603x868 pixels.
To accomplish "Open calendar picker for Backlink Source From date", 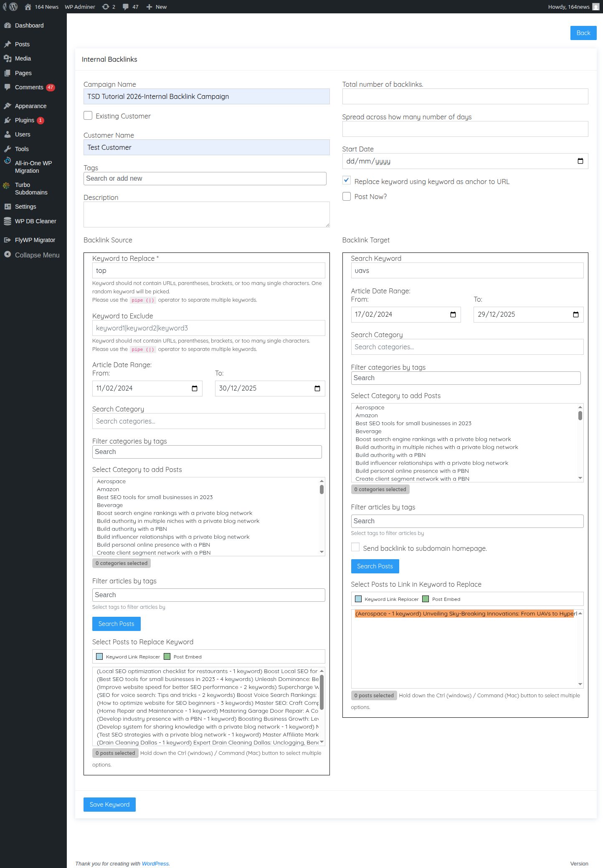I will [x=194, y=389].
